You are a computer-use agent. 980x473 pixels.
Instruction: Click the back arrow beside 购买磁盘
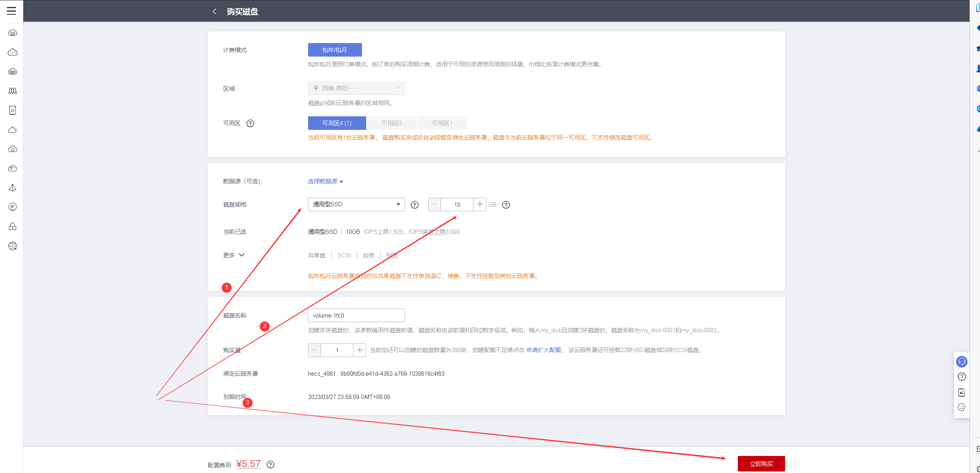214,12
